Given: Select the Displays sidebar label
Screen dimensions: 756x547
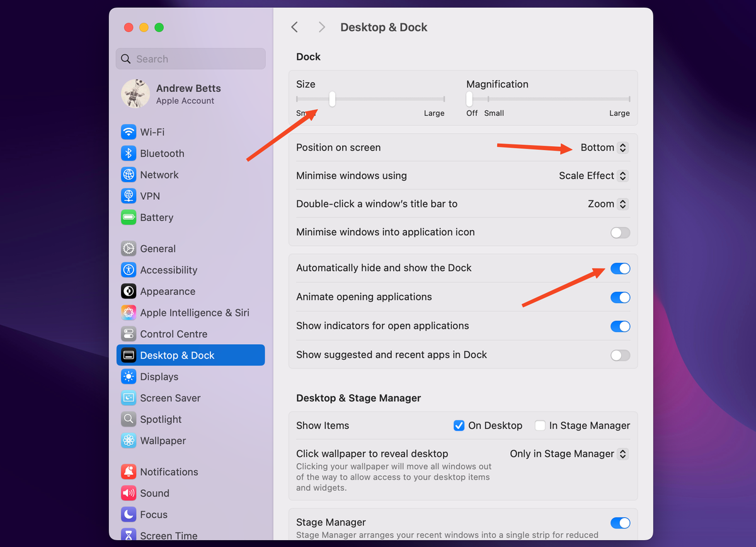Looking at the screenshot, I should [159, 377].
